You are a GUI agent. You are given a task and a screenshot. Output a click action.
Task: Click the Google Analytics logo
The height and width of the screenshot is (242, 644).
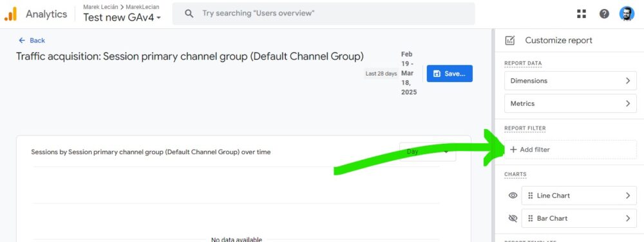tap(11, 14)
